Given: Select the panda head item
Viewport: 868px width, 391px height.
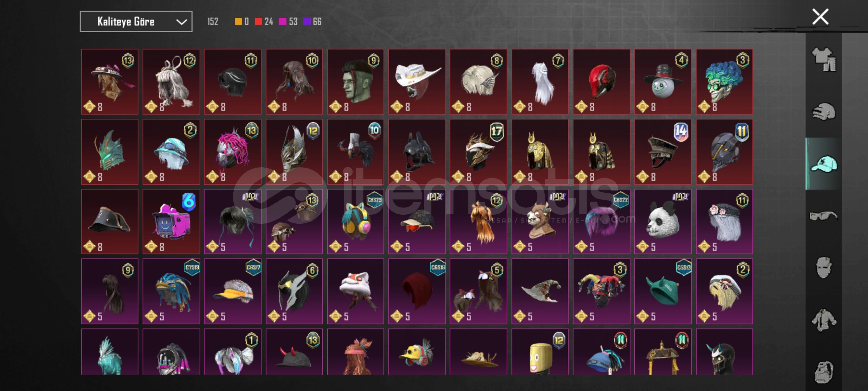Looking at the screenshot, I should (663, 222).
